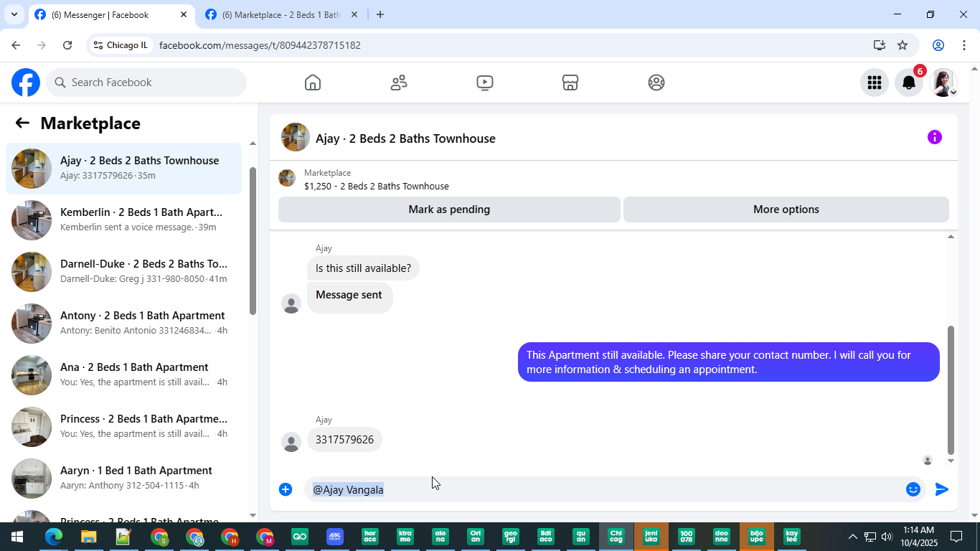Image resolution: width=980 pixels, height=551 pixels.
Task: Go back in browser history
Action: [x=16, y=45]
